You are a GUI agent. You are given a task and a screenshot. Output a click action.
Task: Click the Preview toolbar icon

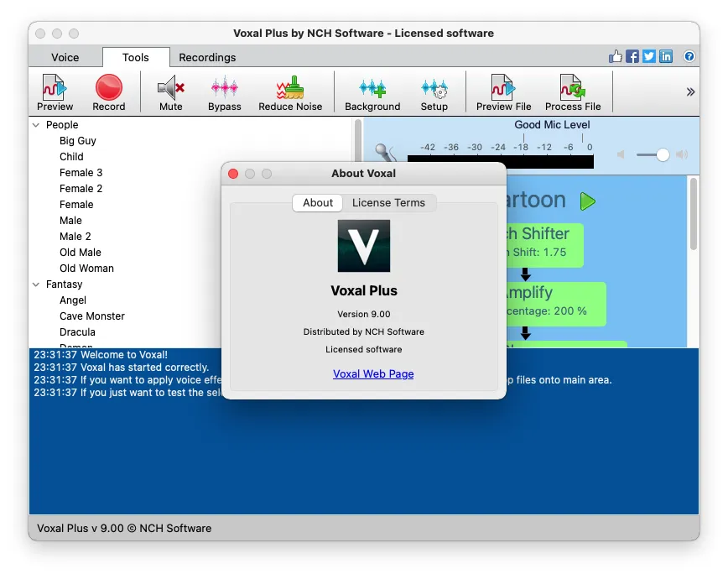[55, 92]
